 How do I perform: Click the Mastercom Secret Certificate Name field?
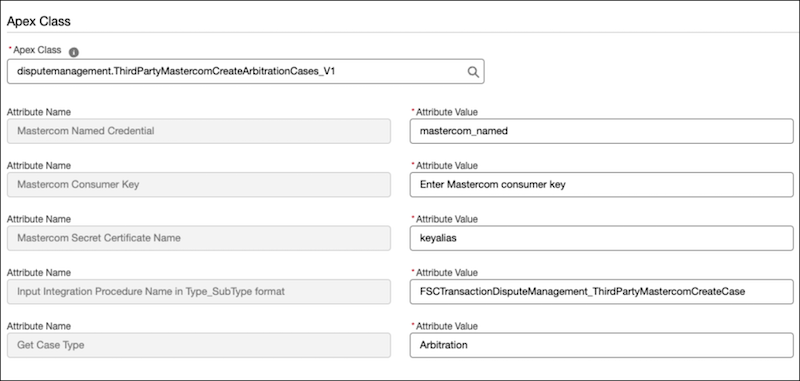point(199,238)
